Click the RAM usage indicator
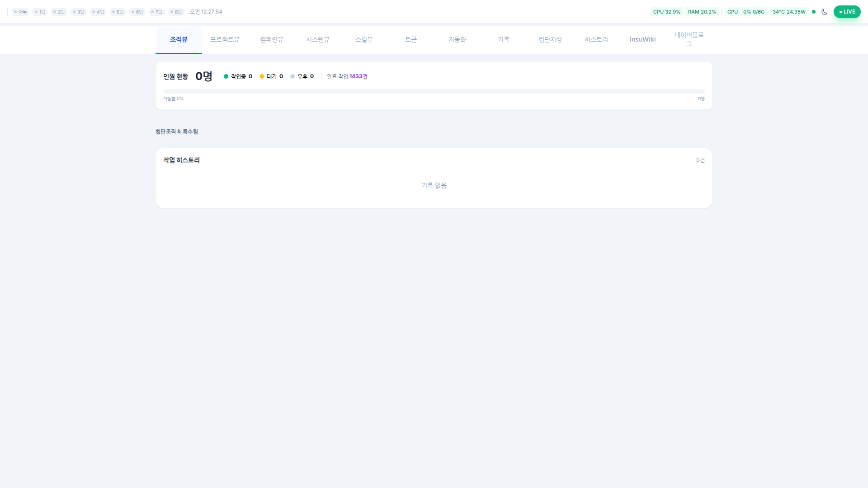 point(702,12)
